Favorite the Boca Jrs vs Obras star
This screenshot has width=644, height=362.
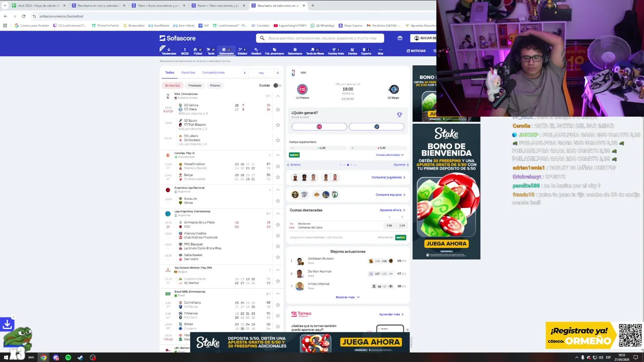pos(278,201)
